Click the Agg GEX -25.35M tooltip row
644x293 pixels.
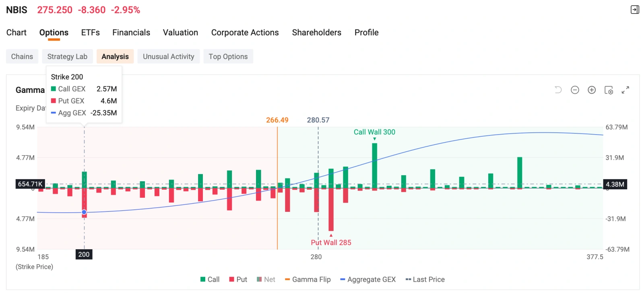pyautogui.click(x=84, y=113)
